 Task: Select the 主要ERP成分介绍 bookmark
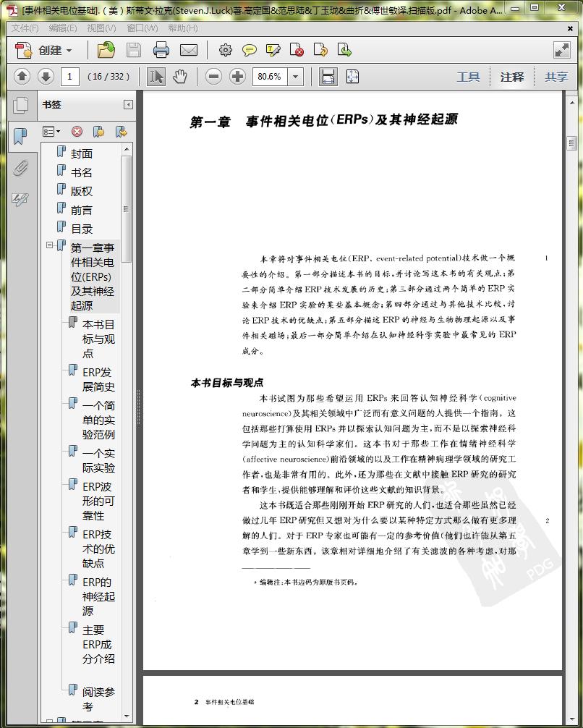pyautogui.click(x=98, y=645)
